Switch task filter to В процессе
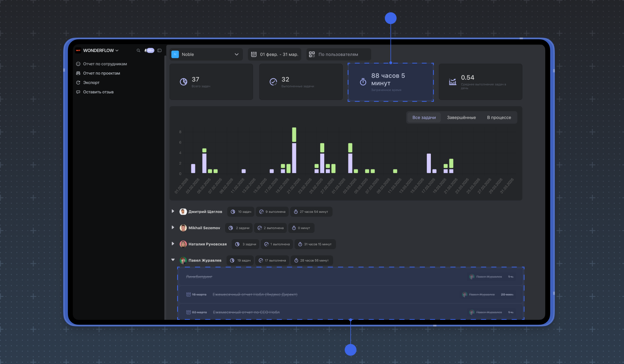624x364 pixels. click(x=499, y=117)
